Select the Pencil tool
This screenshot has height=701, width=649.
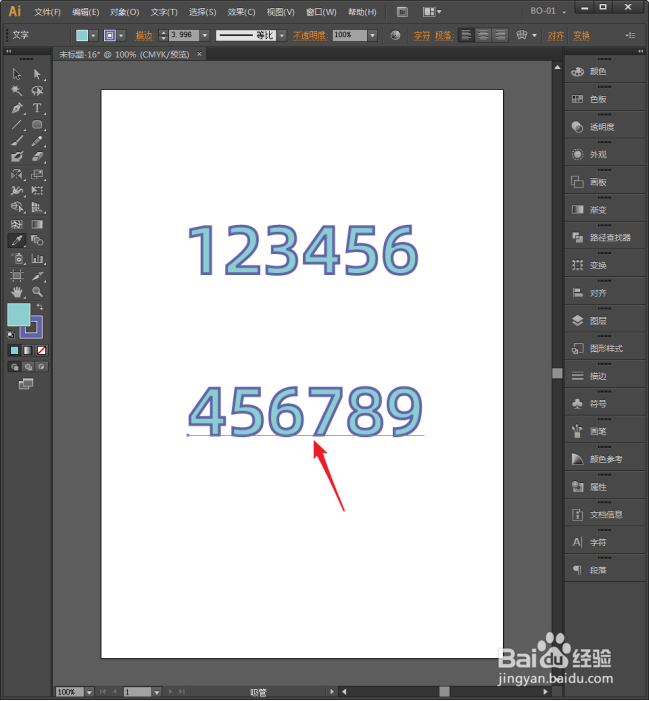(x=37, y=141)
